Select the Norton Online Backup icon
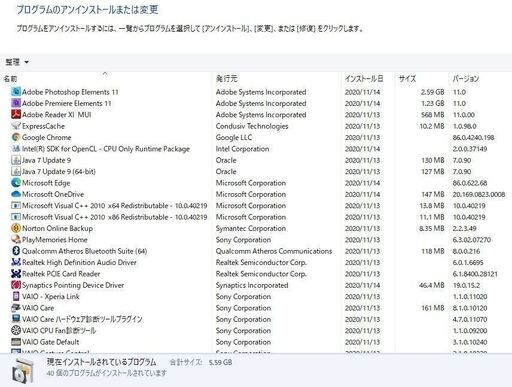This screenshot has height=387, width=512. point(16,228)
